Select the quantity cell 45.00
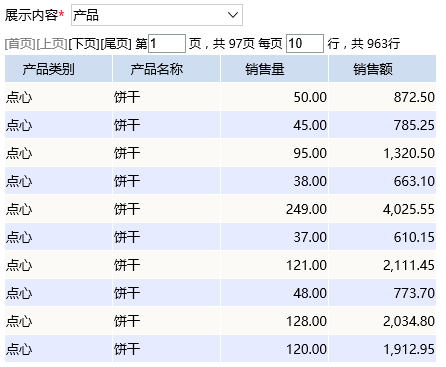The width and height of the screenshot is (446, 367). pos(274,125)
